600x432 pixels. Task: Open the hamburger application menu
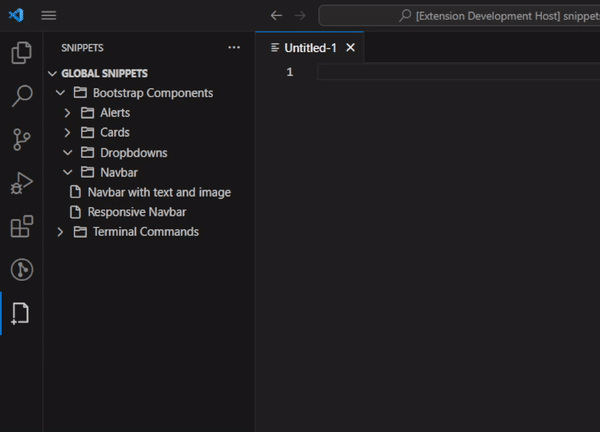(x=49, y=16)
